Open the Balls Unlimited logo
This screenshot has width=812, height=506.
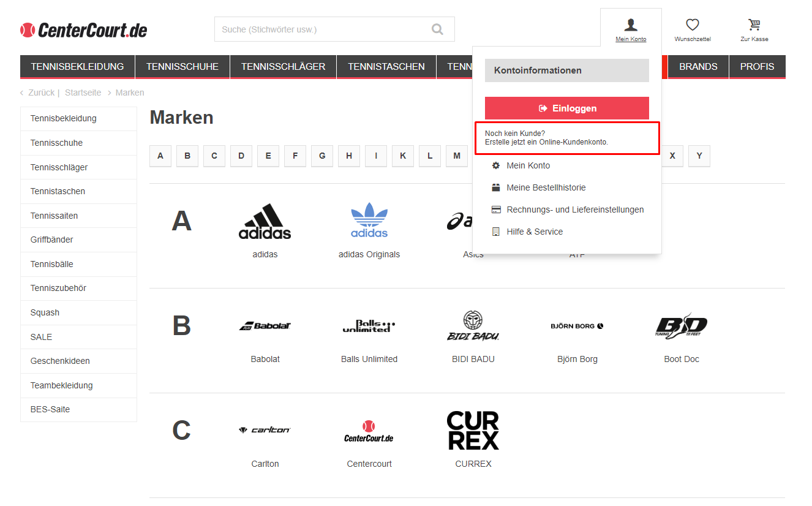369,326
